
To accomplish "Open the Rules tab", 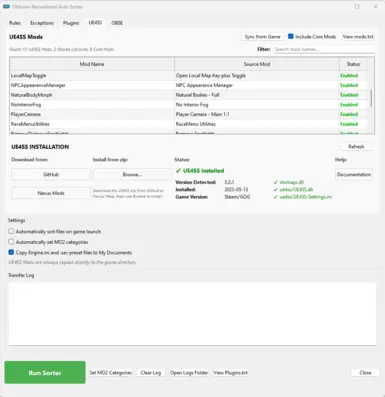I will 15,23.
